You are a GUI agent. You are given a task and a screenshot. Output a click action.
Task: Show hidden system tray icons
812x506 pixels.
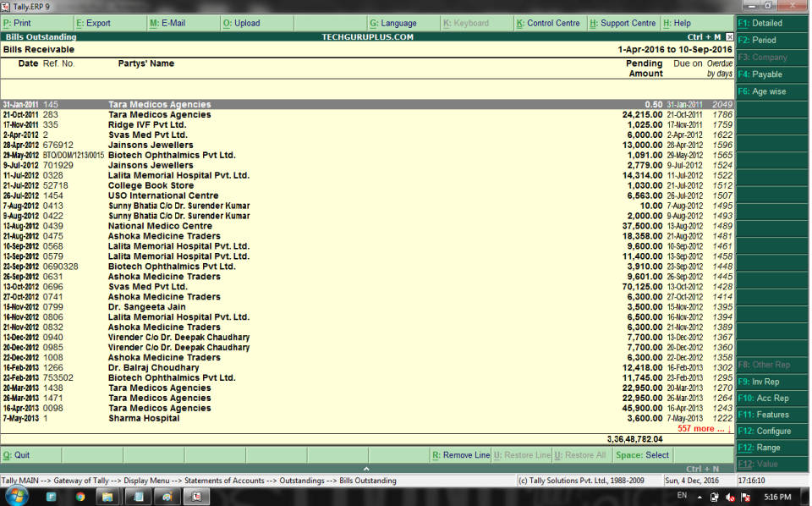(x=700, y=498)
